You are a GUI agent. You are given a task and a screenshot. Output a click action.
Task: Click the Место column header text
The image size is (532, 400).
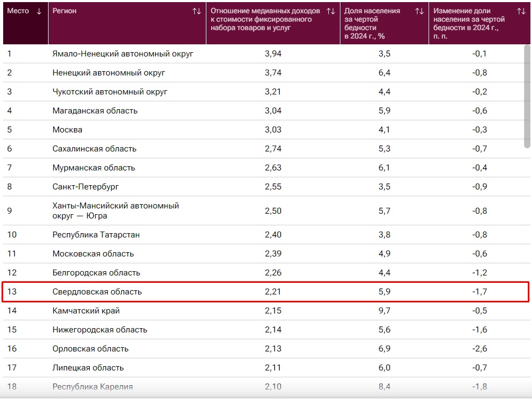point(18,11)
